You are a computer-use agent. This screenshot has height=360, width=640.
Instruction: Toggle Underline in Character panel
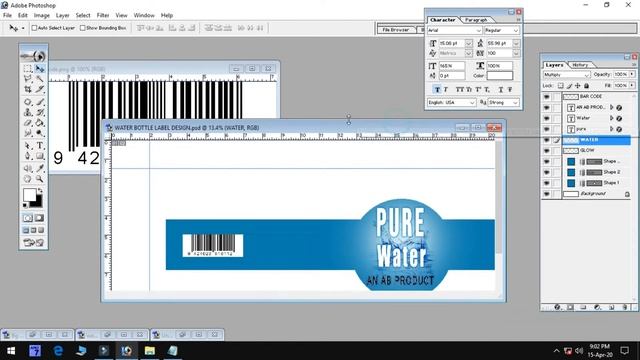pyautogui.click(x=501, y=89)
